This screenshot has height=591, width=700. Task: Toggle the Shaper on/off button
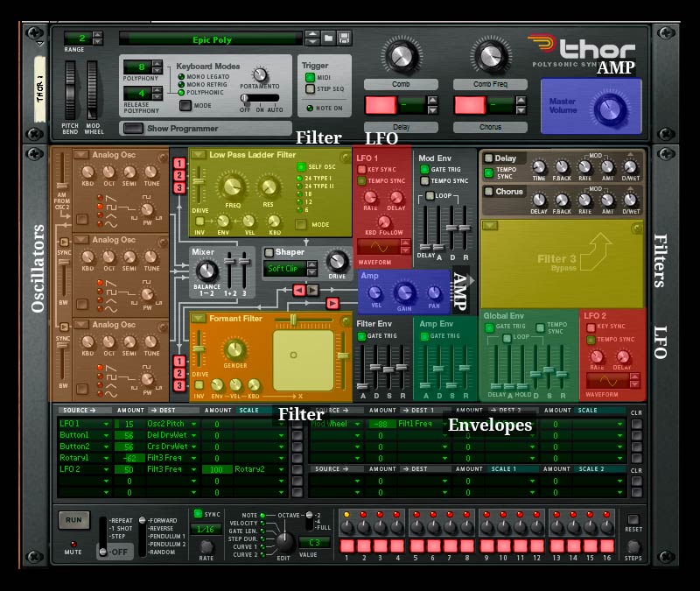tap(269, 252)
